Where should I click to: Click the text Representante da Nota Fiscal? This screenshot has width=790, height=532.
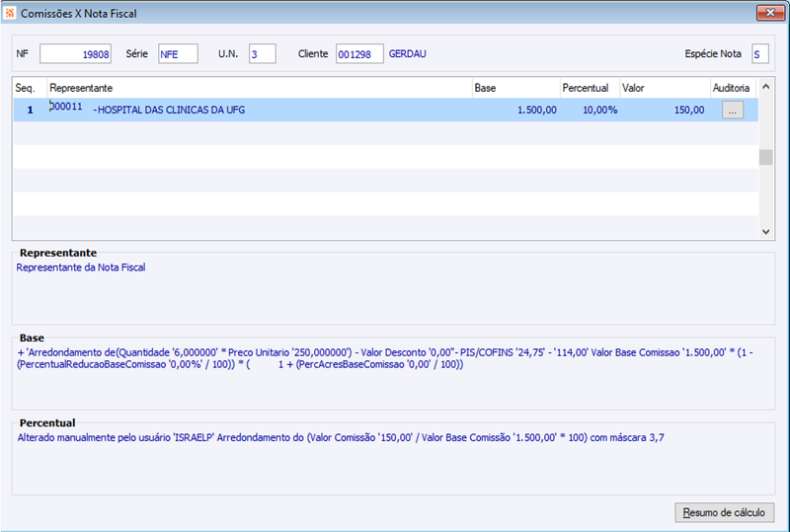81,267
